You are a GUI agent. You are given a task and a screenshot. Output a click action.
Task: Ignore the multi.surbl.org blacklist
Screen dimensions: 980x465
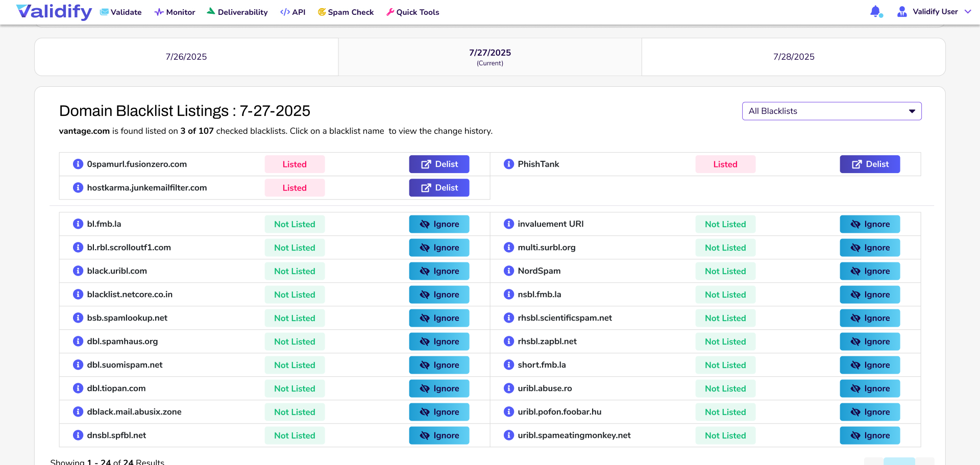click(x=870, y=248)
